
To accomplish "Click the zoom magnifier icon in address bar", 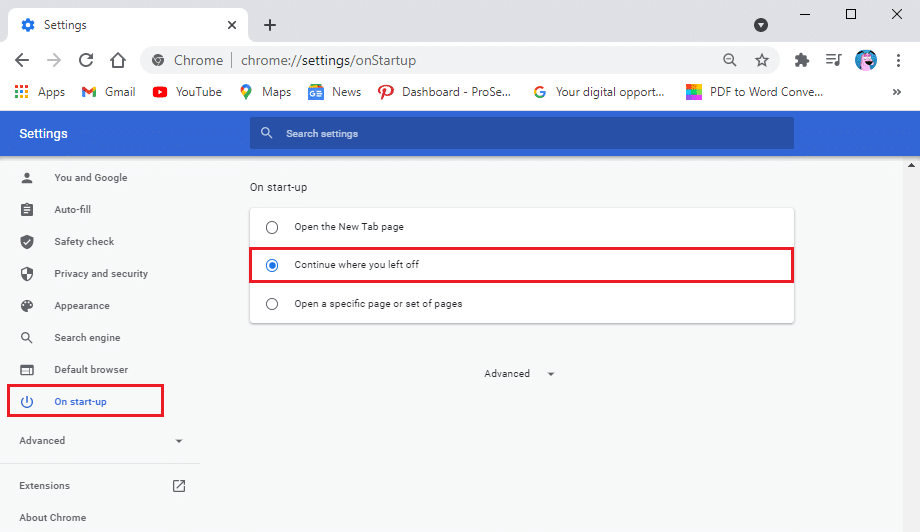I will (730, 60).
